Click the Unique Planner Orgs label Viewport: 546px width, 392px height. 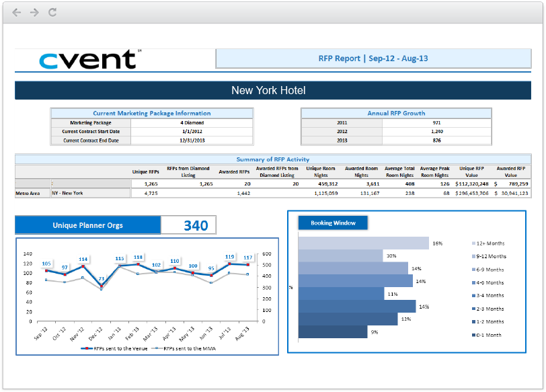(88, 225)
